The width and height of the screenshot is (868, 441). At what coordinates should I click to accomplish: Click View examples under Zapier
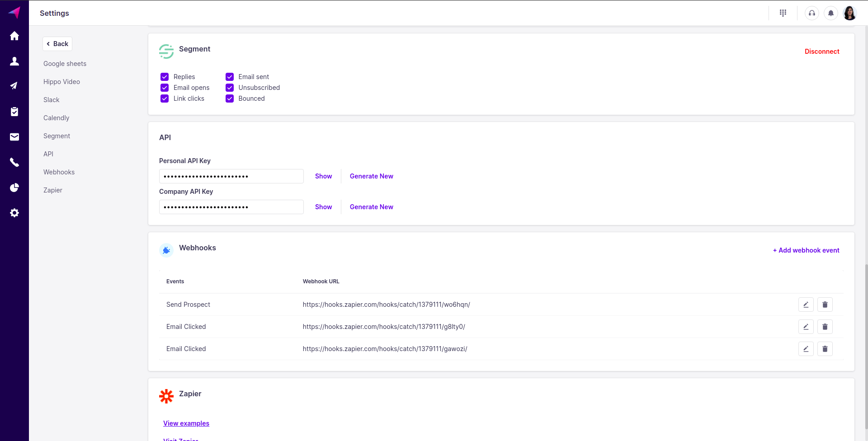[186, 423]
